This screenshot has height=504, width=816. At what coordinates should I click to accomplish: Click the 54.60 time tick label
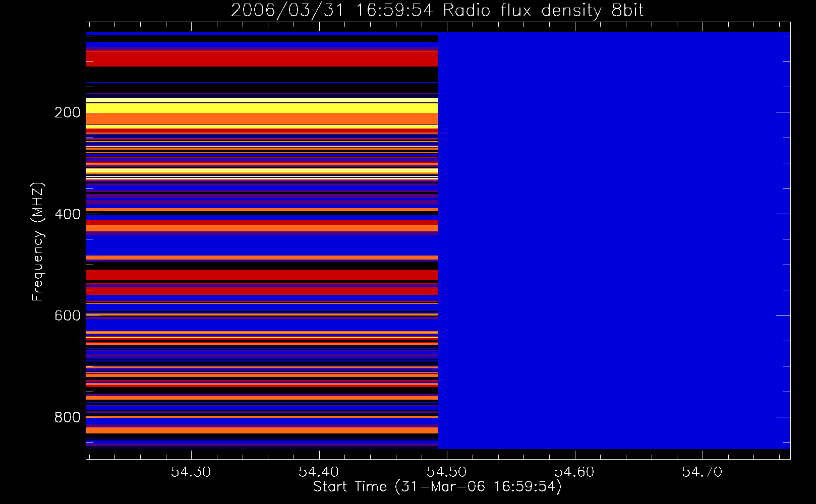click(x=574, y=472)
